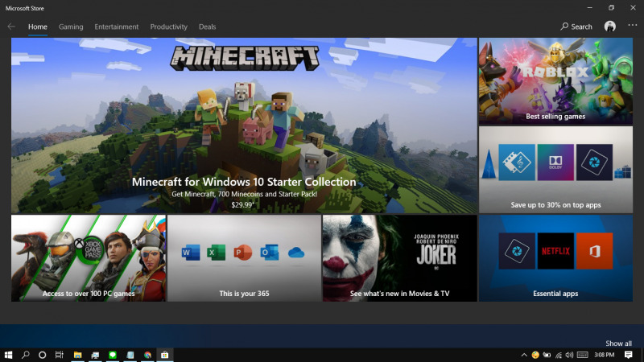Click the volume speaker tray icon
The width and height of the screenshot is (644, 362).
(569, 355)
